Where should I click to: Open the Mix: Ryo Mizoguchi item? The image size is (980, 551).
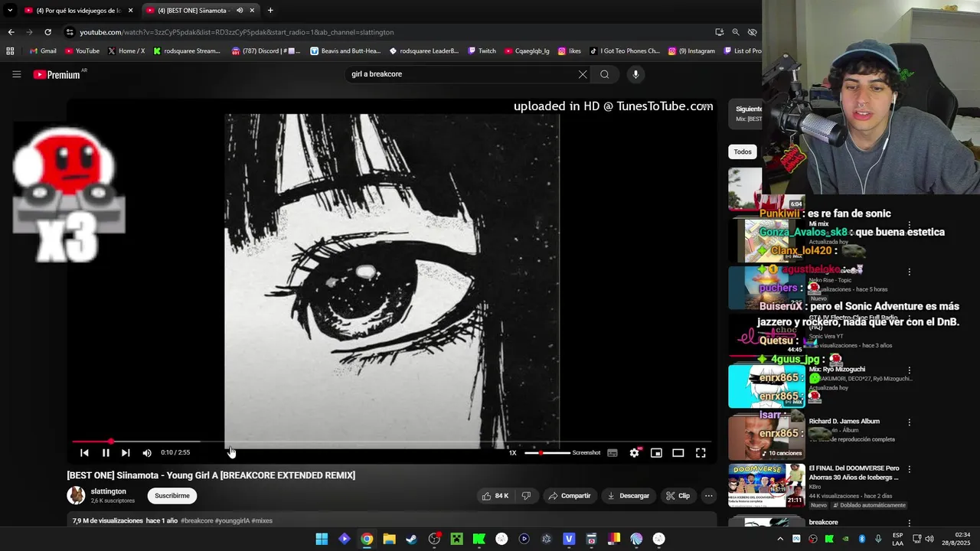837,369
